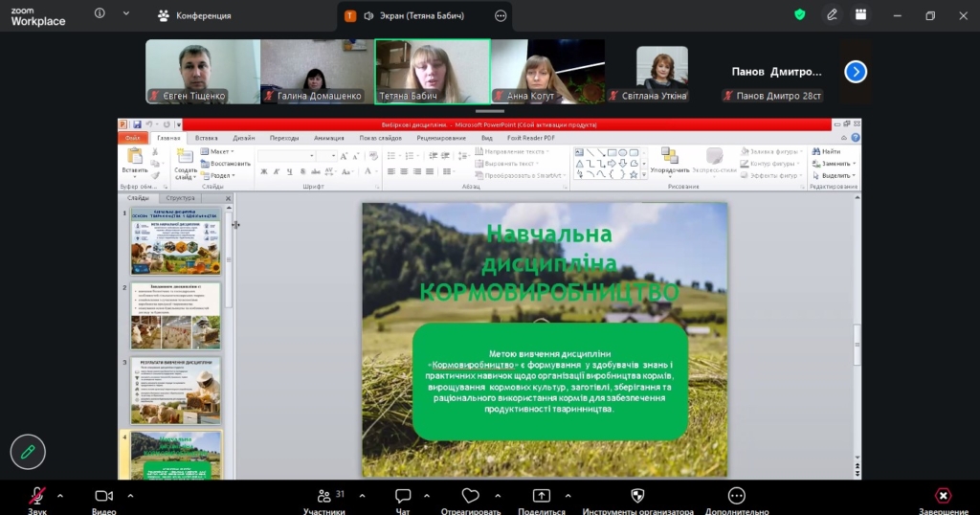The image size is (980, 515).
Task: Click the green encryption shield icon
Action: click(800, 15)
